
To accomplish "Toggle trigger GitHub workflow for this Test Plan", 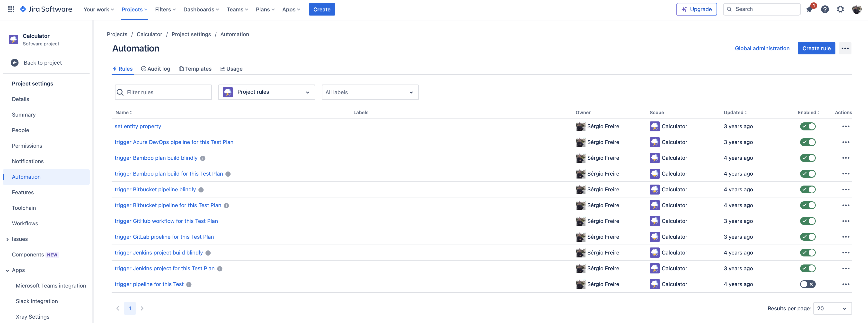I will click(808, 221).
